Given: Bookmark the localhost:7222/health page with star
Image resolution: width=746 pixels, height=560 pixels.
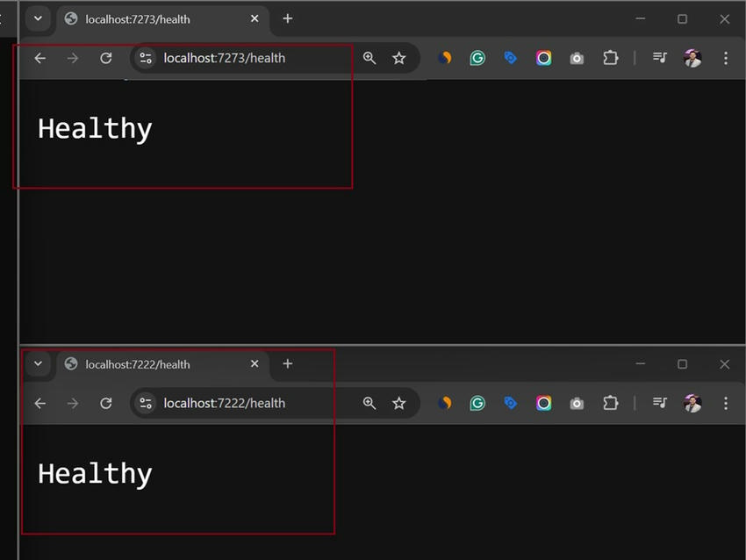Looking at the screenshot, I should coord(398,404).
